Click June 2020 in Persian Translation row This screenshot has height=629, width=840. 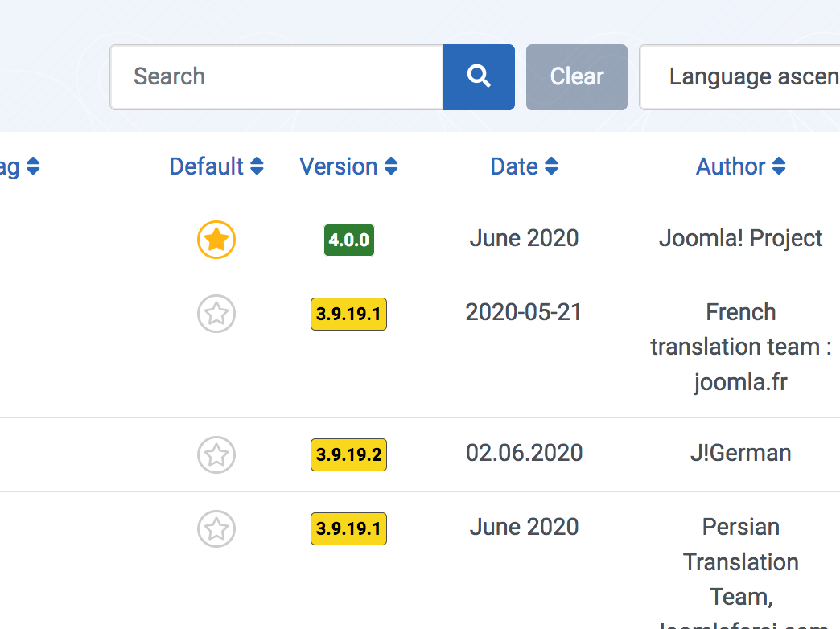(x=524, y=527)
